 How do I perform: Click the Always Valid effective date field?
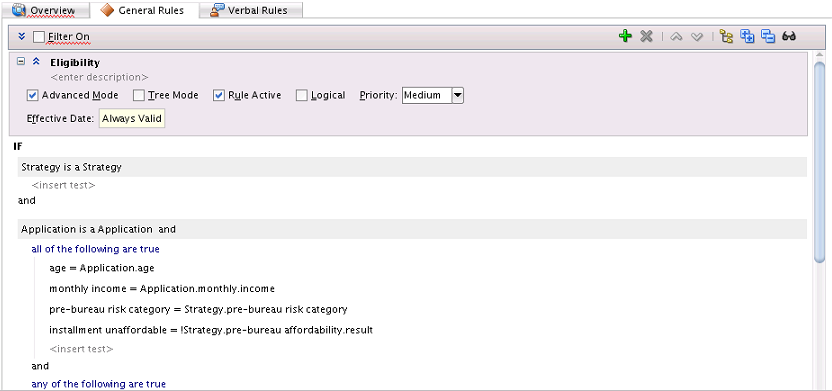132,118
